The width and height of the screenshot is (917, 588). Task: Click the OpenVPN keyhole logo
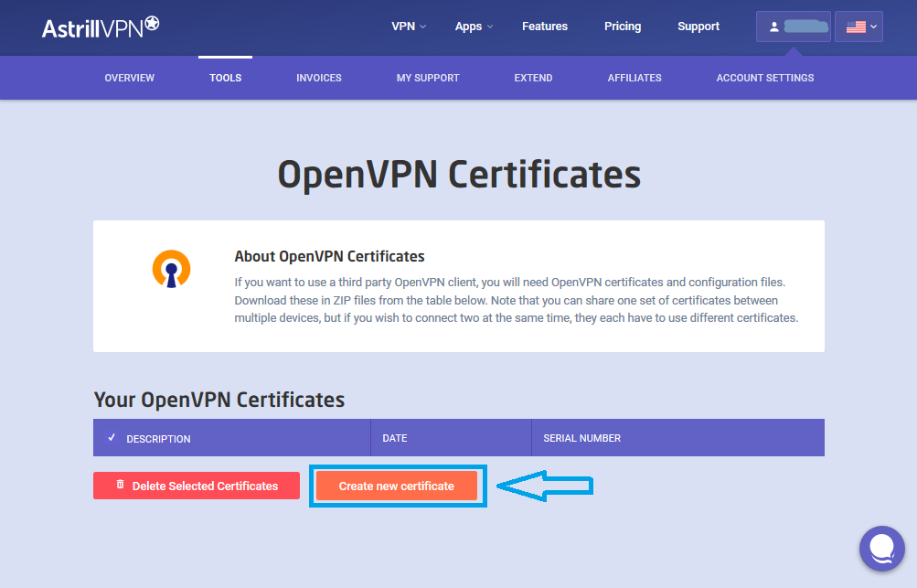[x=171, y=269]
